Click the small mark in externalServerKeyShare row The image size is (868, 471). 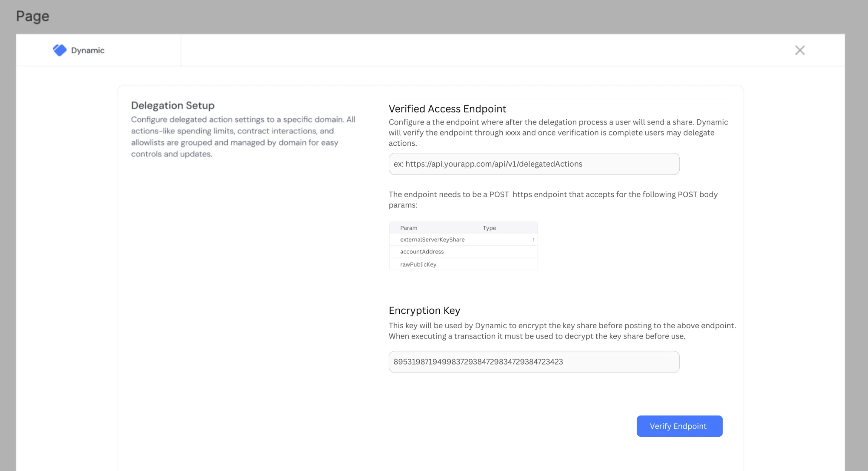pos(533,240)
